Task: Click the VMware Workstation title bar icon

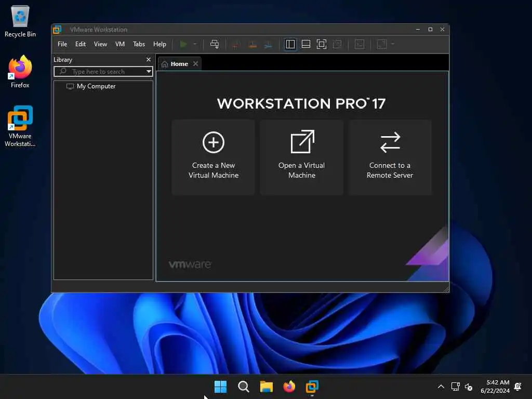Action: [x=57, y=30]
